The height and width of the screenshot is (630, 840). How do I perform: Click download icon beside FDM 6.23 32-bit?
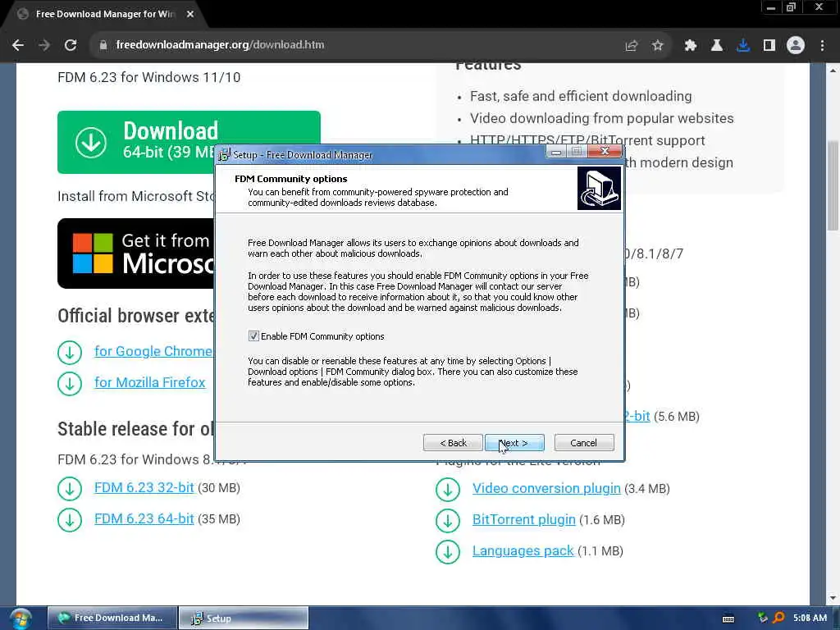70,489
